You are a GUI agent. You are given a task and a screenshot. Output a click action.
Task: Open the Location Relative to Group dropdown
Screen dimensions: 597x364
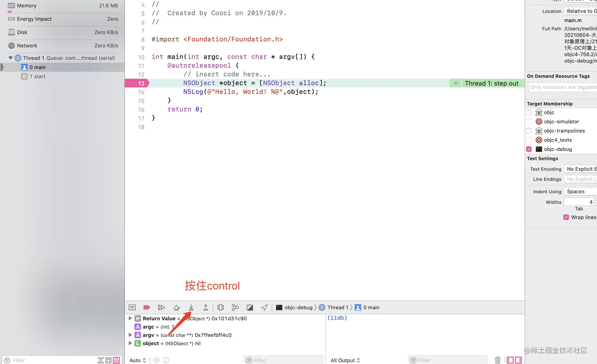click(580, 11)
